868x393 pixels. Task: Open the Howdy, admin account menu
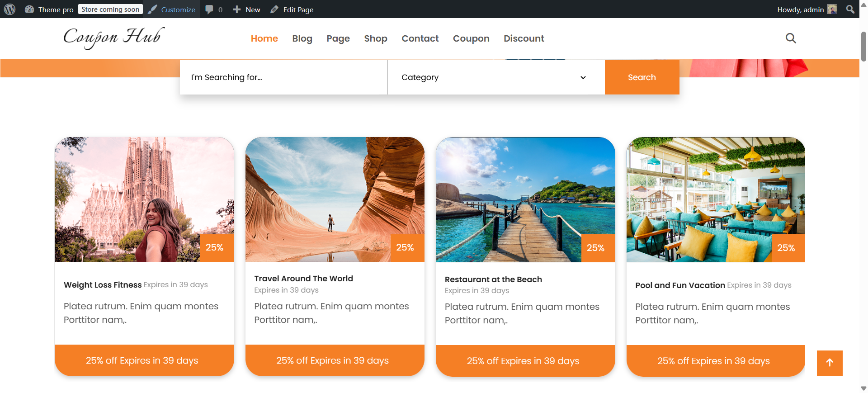click(800, 9)
